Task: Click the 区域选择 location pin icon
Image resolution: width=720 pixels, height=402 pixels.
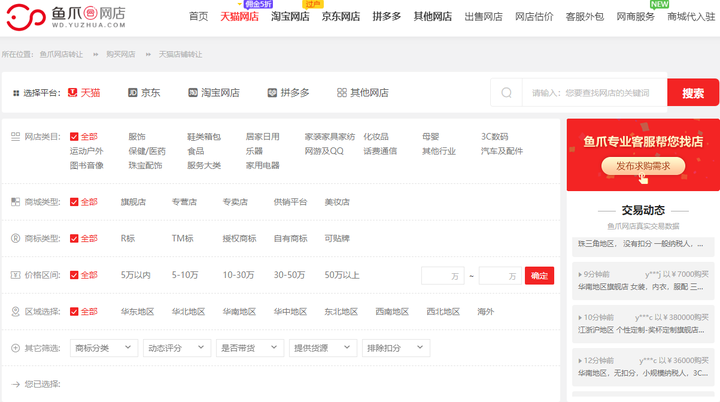Action: click(16, 311)
